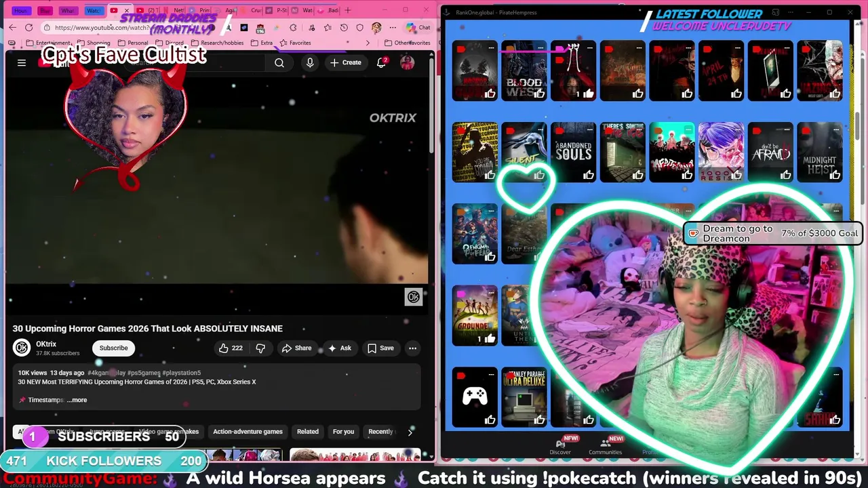Click the #playstation5 hashtag link

click(x=181, y=373)
